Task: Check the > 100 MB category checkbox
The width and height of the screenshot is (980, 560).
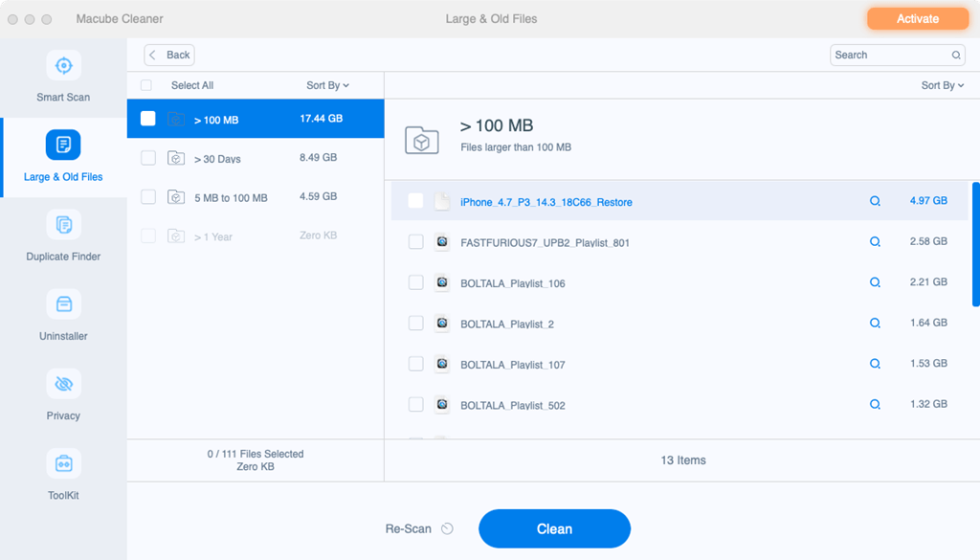Action: pyautogui.click(x=148, y=119)
